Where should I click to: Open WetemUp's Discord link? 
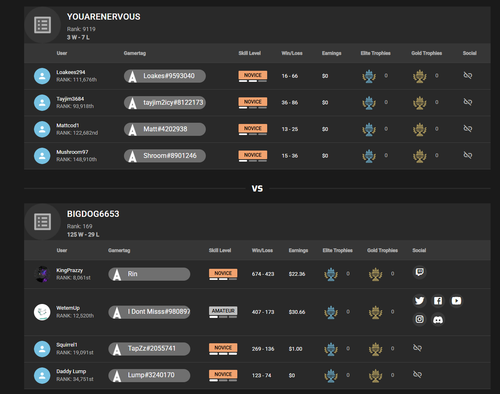click(x=438, y=320)
